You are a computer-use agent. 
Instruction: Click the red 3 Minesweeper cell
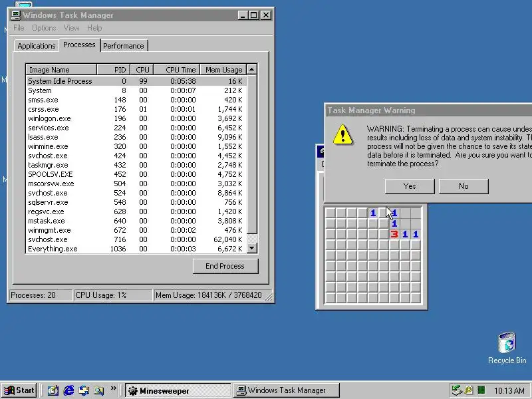click(x=394, y=234)
